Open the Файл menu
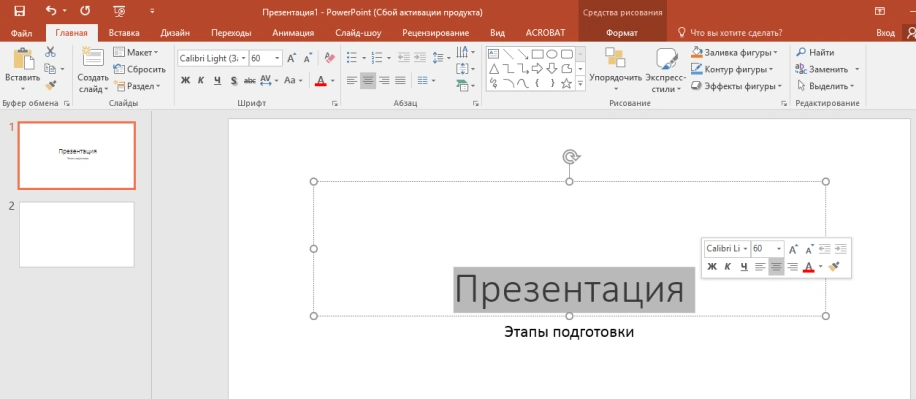Screen dimensions: 916x399 21,33
